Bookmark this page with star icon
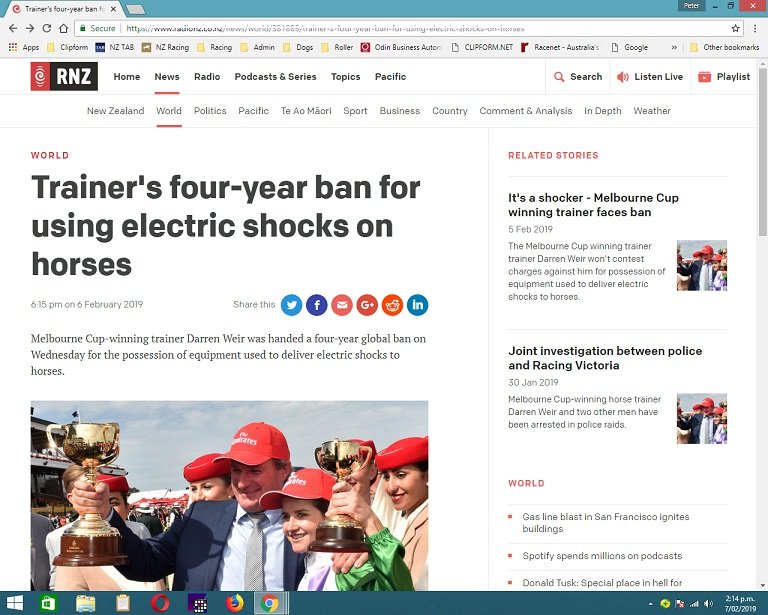 (735, 29)
